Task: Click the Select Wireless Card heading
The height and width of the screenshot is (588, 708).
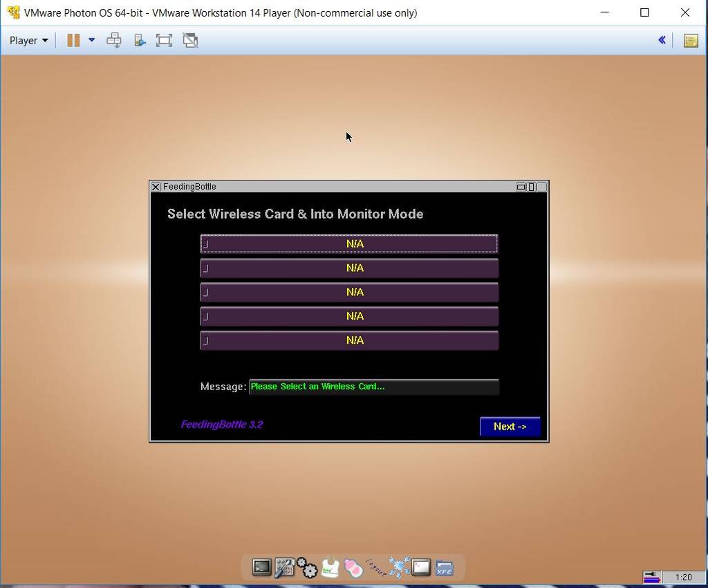Action: point(295,214)
